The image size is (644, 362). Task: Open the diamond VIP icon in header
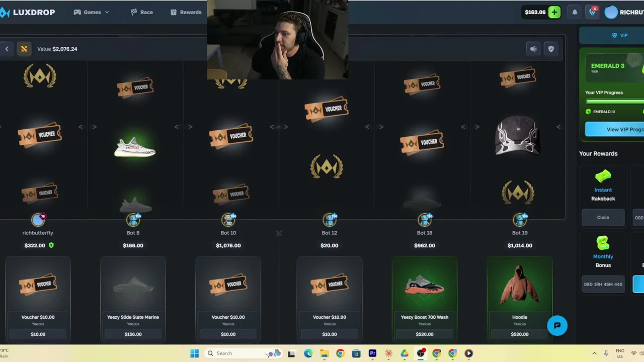[593, 12]
